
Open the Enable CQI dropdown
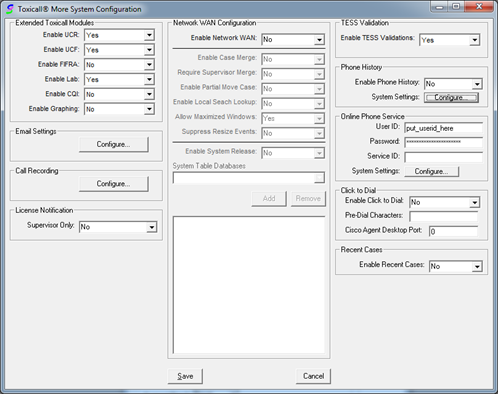(119, 94)
